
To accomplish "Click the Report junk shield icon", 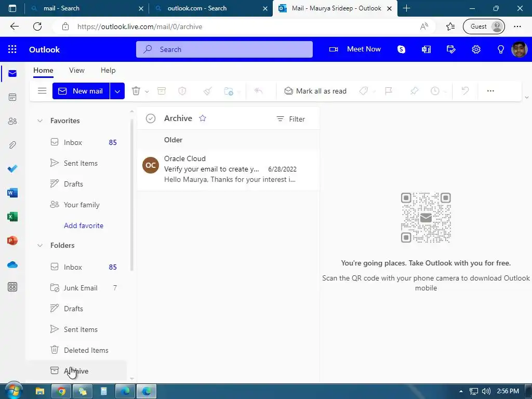I will [x=182, y=91].
